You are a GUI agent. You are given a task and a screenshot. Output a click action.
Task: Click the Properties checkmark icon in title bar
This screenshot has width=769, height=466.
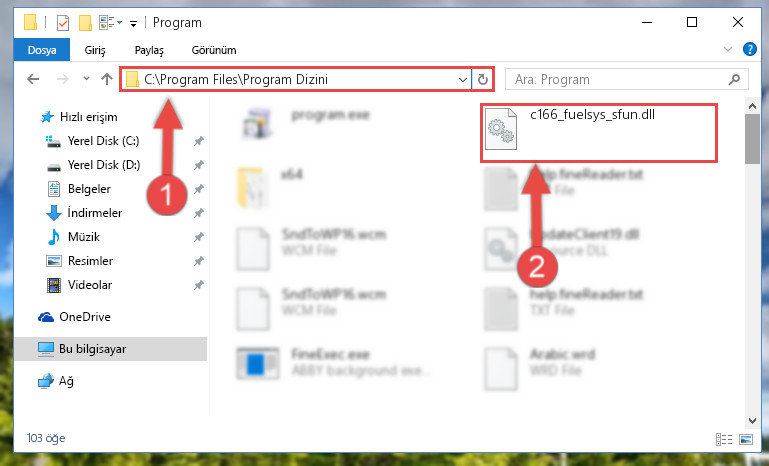tap(63, 23)
